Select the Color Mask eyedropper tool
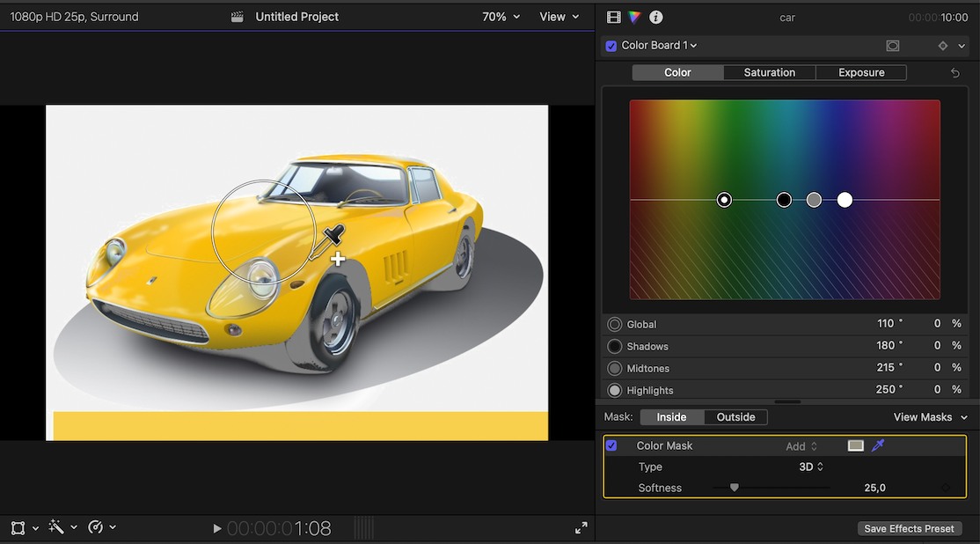Viewport: 980px width, 544px height. tap(878, 445)
